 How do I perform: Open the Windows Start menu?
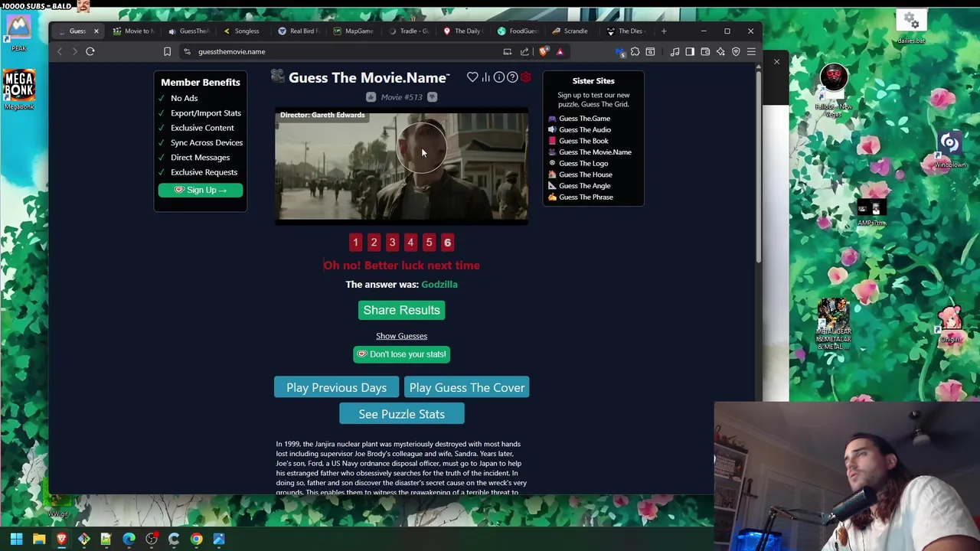(16, 539)
